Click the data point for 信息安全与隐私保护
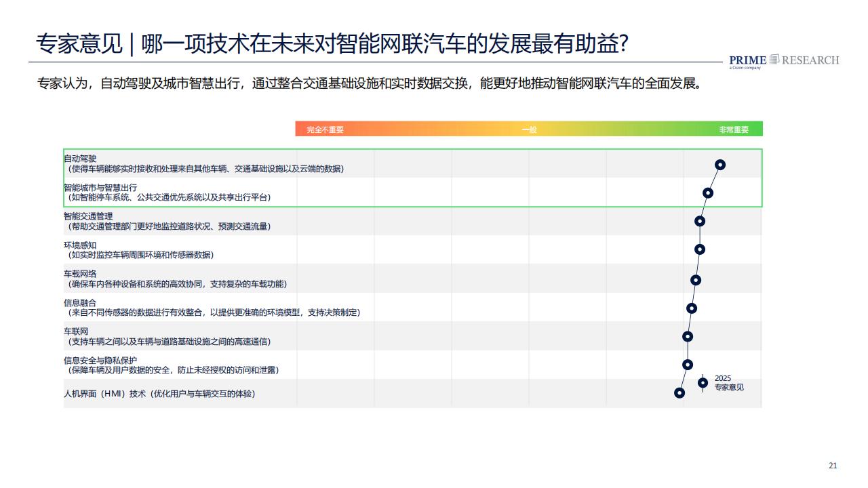The width and height of the screenshot is (868, 488). 688,365
